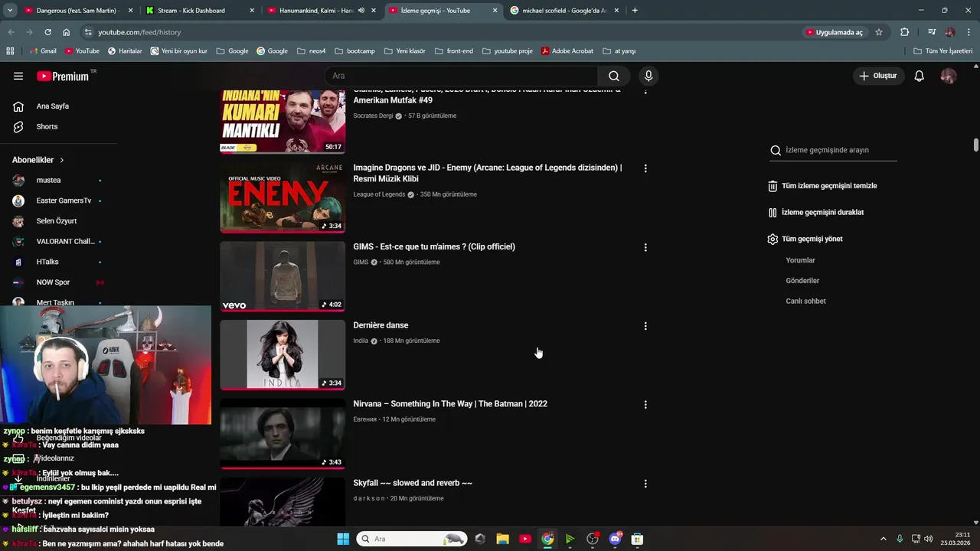Open the bootcamp bookmark folder
This screenshot has width=980, height=551.
[x=354, y=51]
